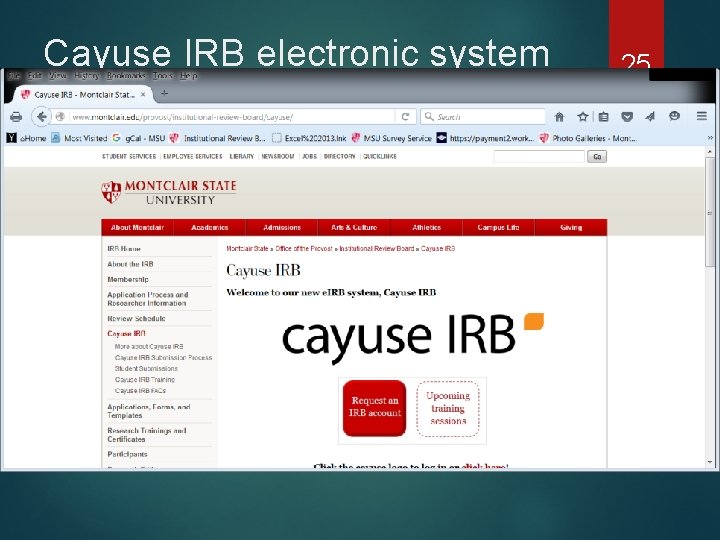Image resolution: width=720 pixels, height=540 pixels.
Task: Open the browser home page icon
Action: [559, 117]
